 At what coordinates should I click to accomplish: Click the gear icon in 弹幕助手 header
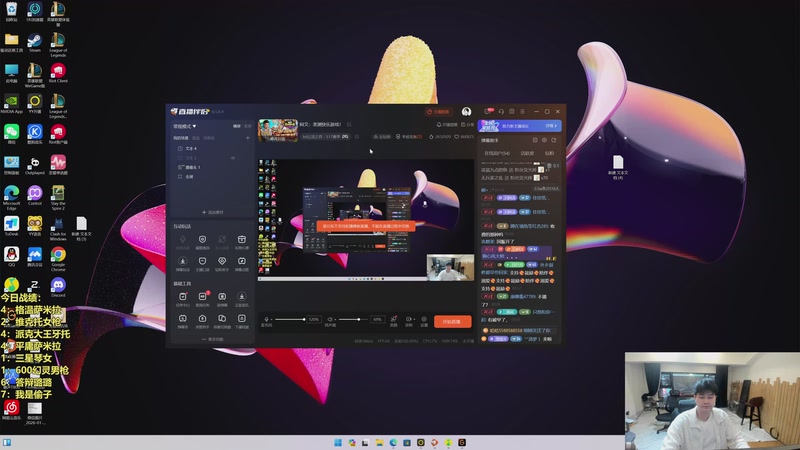click(544, 140)
